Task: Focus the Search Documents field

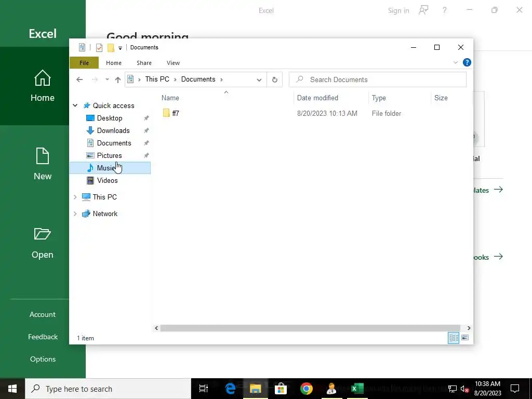Action: coord(378,79)
